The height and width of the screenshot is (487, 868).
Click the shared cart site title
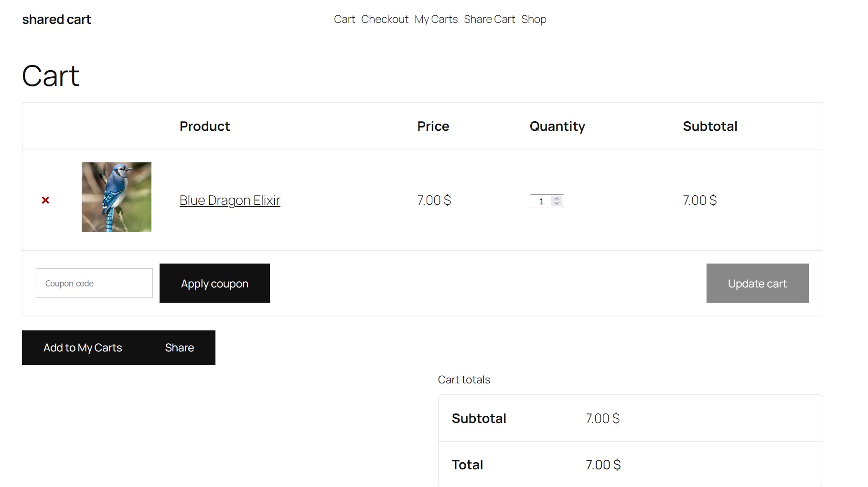[56, 19]
